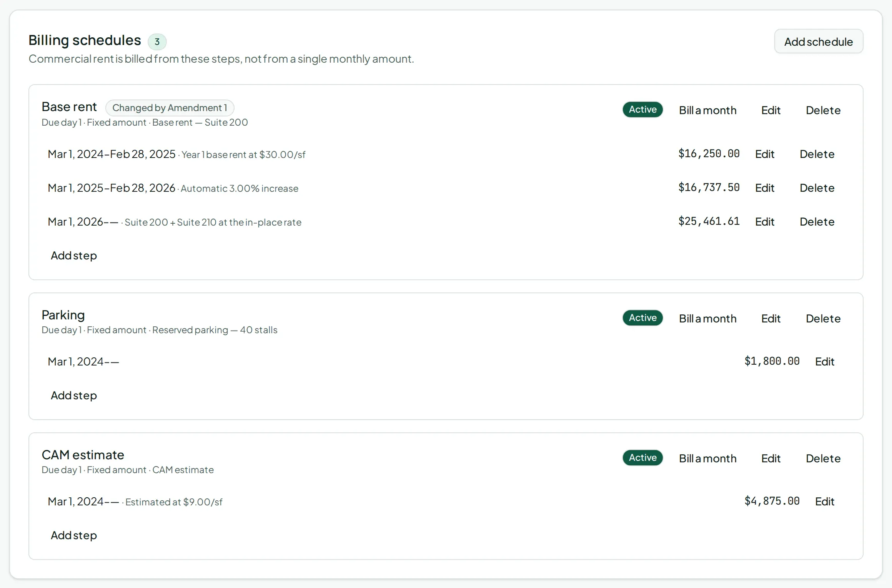Select the Parking title

click(63, 315)
